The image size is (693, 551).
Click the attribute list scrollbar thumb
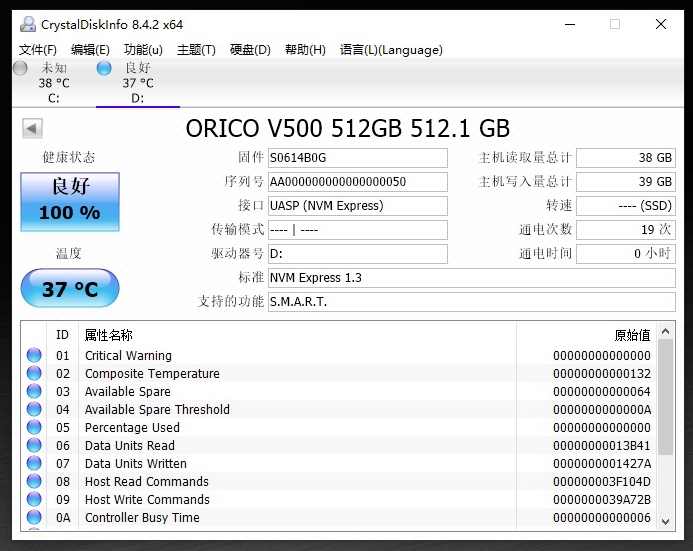[666, 397]
